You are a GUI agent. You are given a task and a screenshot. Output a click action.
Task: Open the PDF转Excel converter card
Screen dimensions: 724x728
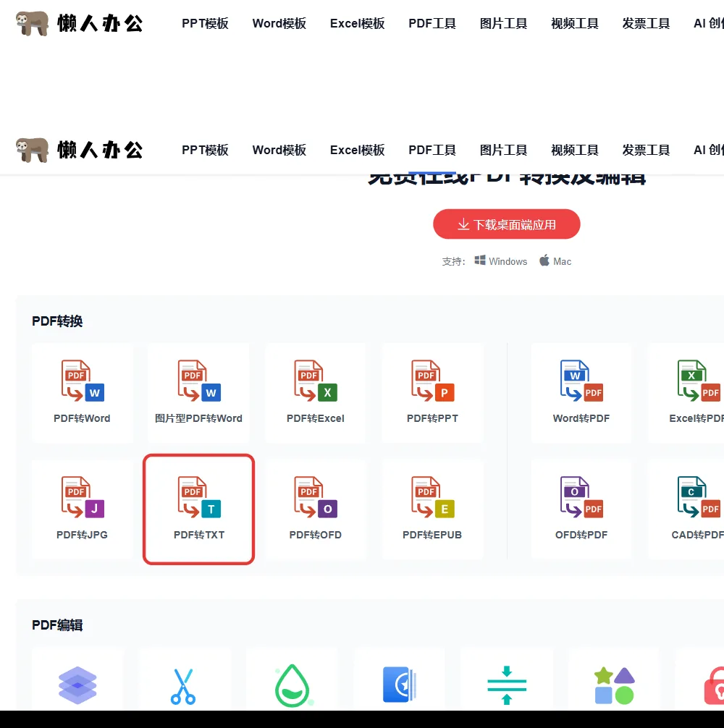click(316, 392)
